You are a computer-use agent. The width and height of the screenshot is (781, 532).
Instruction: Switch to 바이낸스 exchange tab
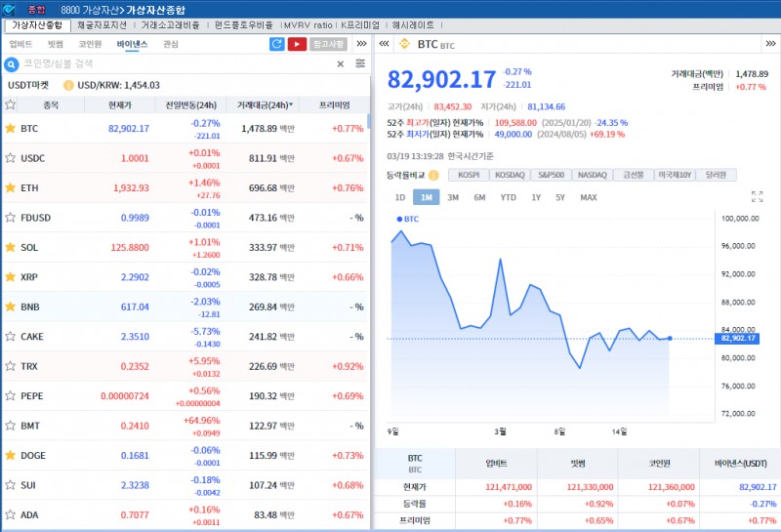[132, 44]
